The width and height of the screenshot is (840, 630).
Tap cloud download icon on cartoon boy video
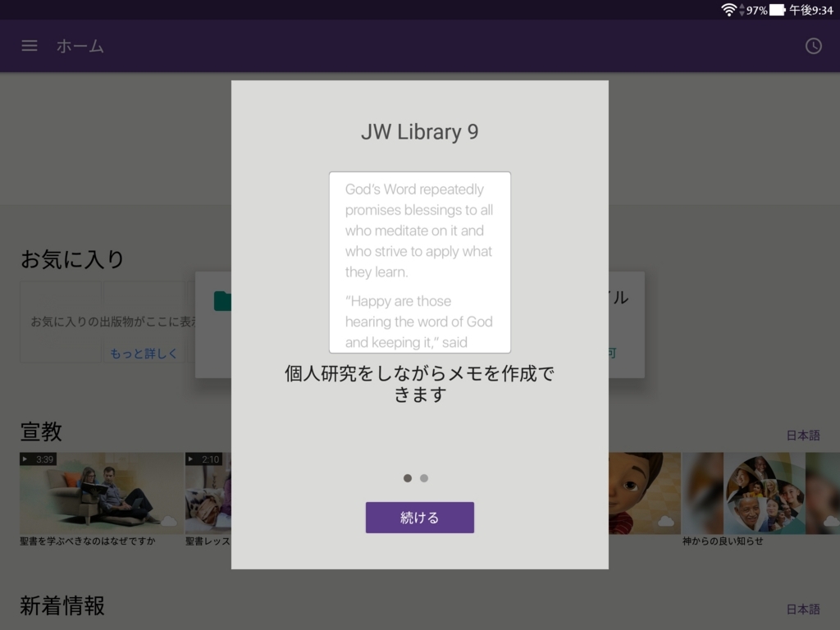pos(666,521)
